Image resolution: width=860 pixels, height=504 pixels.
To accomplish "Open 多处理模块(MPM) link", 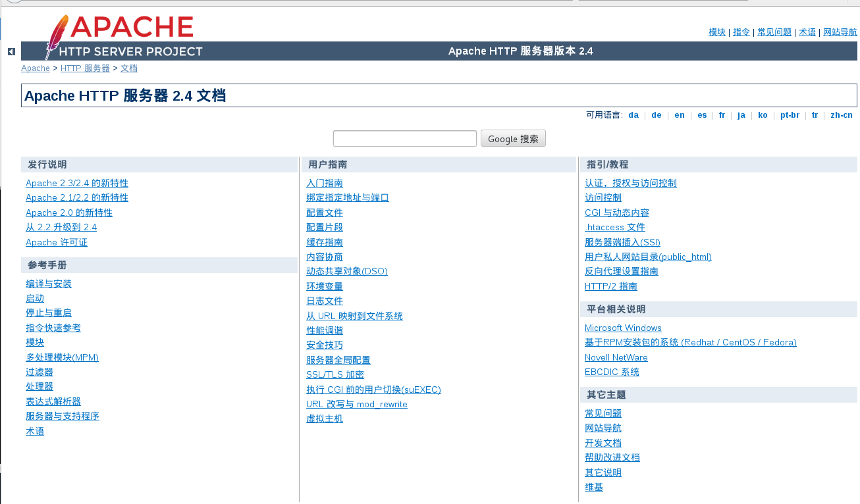I will pyautogui.click(x=62, y=357).
